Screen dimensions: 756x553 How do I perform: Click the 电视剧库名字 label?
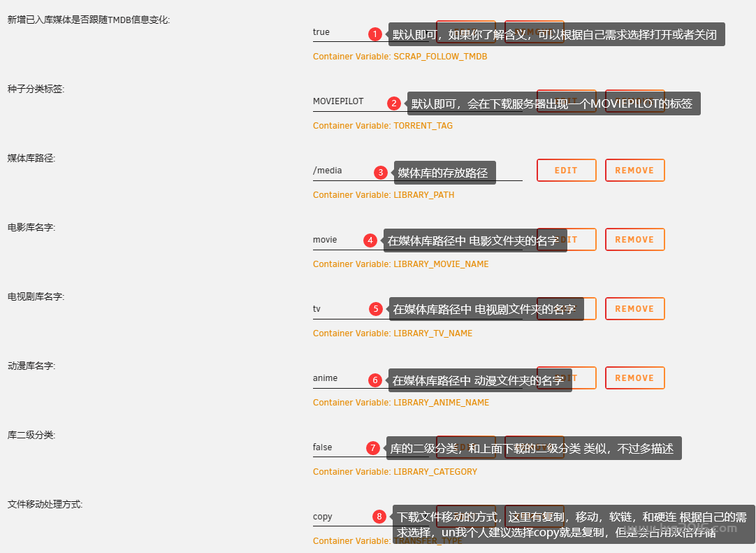pos(36,296)
